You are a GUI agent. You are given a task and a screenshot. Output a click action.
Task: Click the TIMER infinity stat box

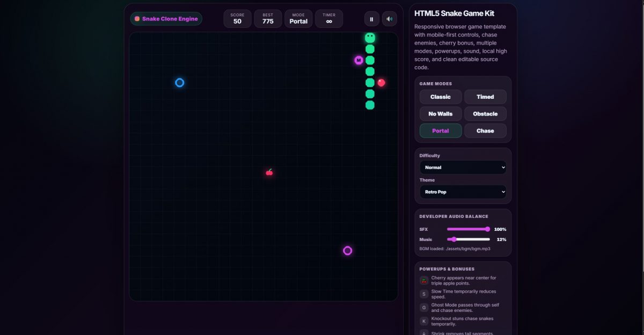click(329, 19)
